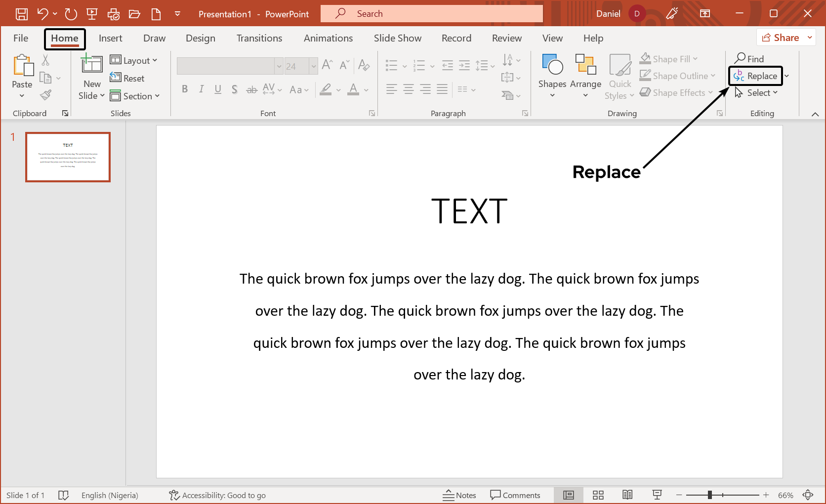Click the zoom slider handle
This screenshot has width=826, height=504.
710,495
